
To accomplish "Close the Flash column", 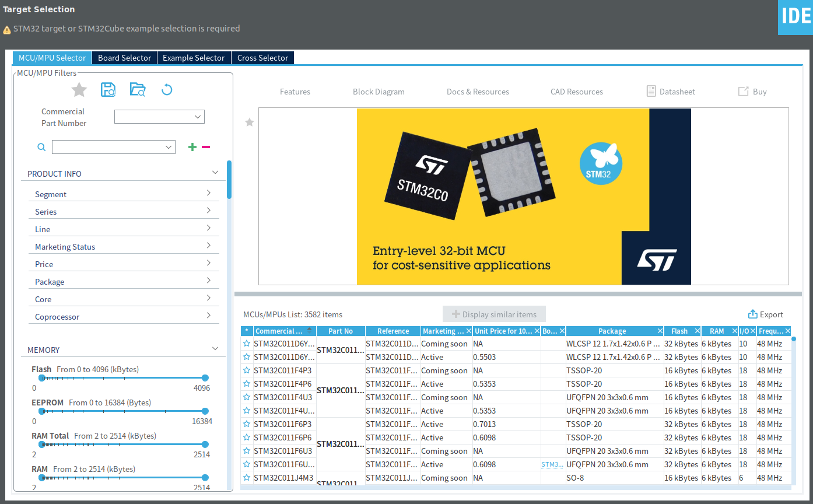I will point(696,331).
